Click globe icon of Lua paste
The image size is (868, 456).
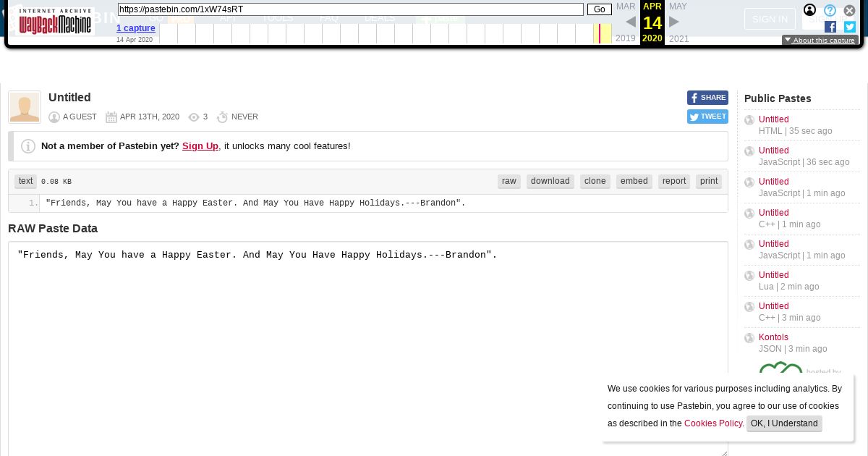click(749, 276)
